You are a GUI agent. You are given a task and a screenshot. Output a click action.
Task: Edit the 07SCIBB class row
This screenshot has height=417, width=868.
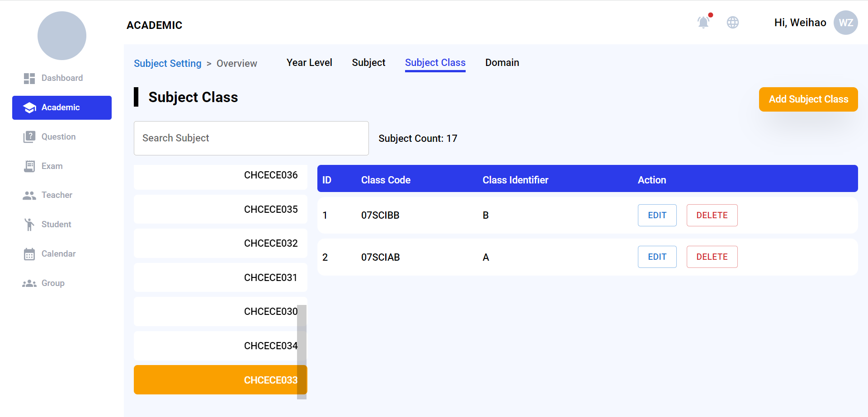[x=657, y=216]
